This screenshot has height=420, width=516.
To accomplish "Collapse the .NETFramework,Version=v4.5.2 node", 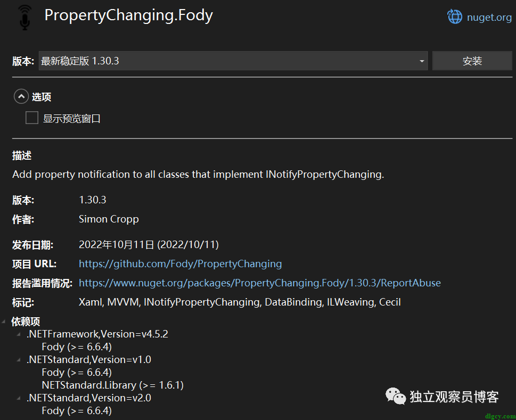I will pyautogui.click(x=19, y=334).
